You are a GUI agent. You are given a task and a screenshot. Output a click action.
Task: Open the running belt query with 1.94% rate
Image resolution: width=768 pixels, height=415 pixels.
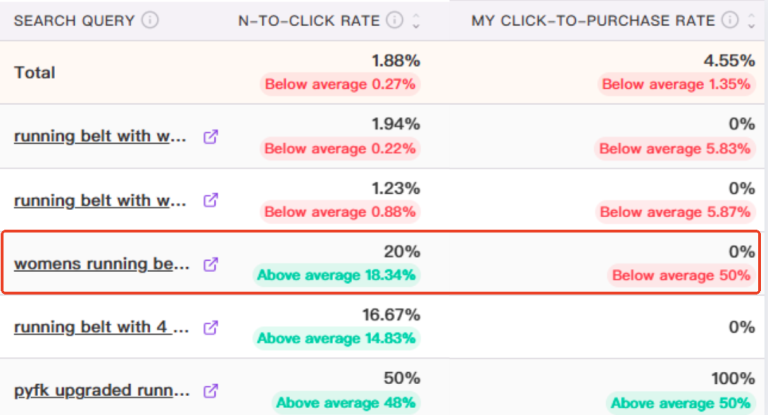click(x=100, y=136)
